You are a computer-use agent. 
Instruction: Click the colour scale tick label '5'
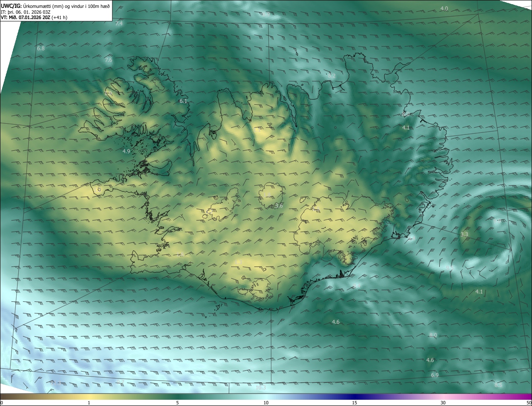coord(177,403)
